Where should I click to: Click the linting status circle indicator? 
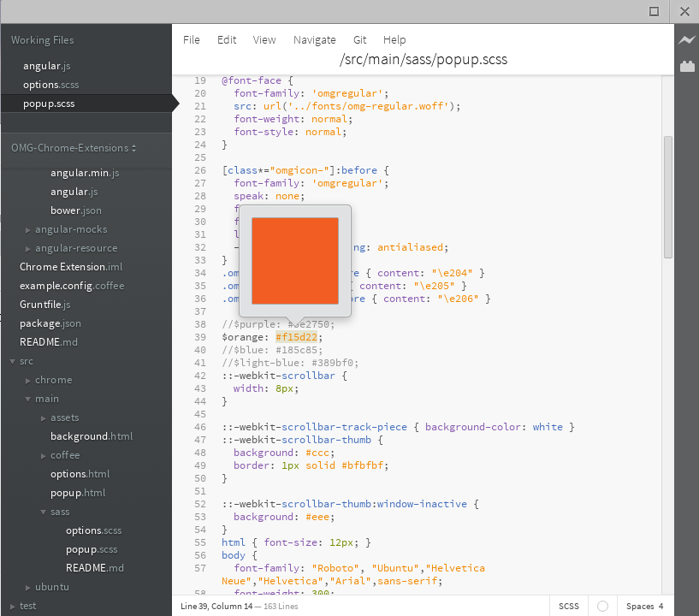point(602,606)
